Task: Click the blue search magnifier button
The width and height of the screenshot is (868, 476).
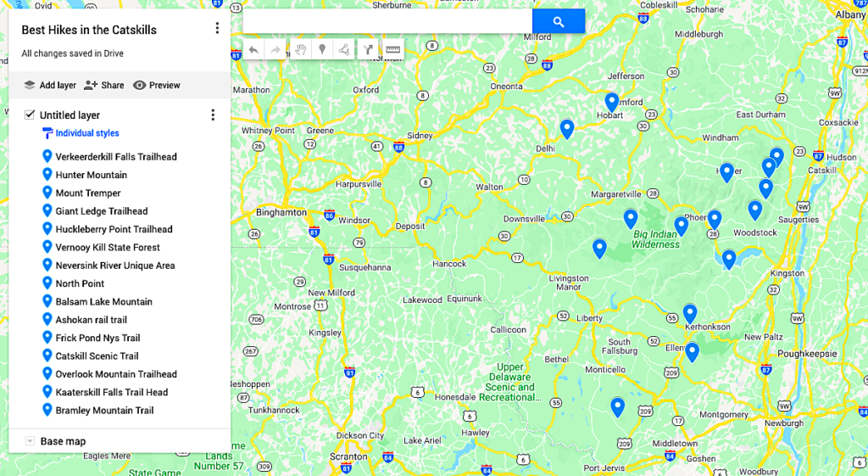Action: pos(559,21)
